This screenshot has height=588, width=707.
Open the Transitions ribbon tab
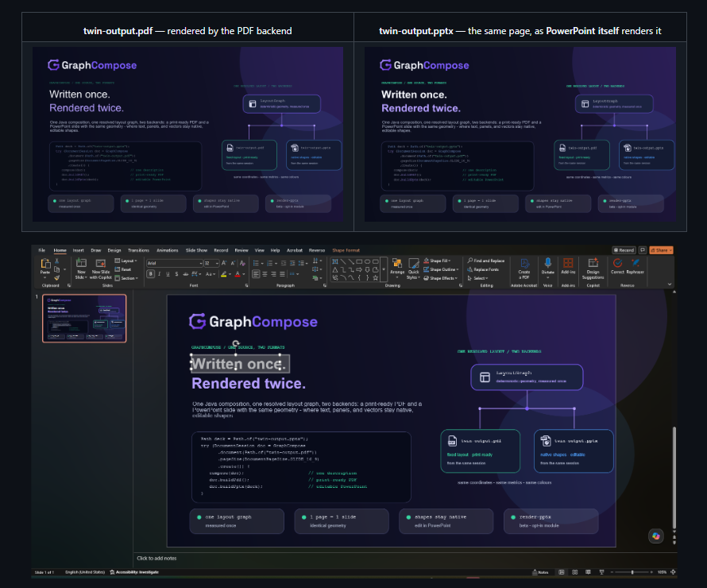click(138, 250)
